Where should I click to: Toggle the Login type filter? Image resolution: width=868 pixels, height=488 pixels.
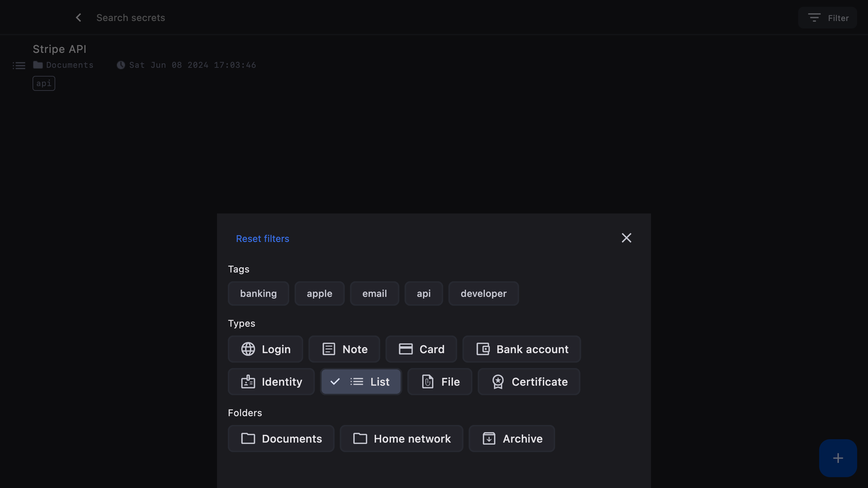point(265,349)
